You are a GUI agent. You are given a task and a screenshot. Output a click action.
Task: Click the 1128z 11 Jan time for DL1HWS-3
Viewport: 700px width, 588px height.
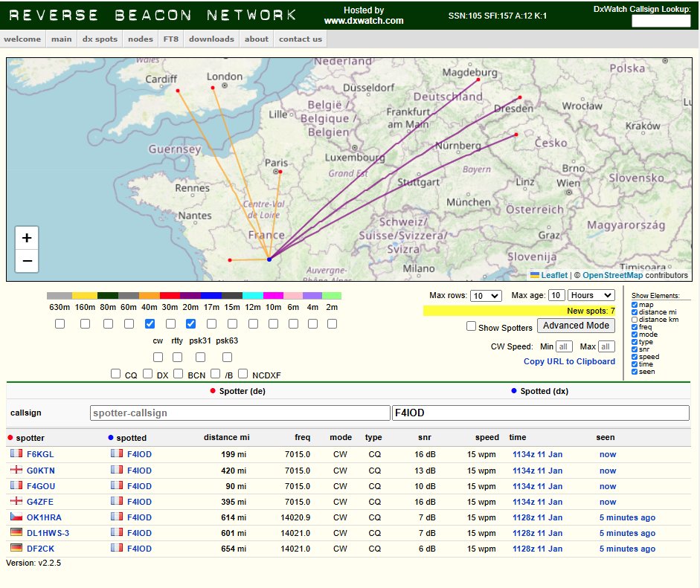point(538,533)
